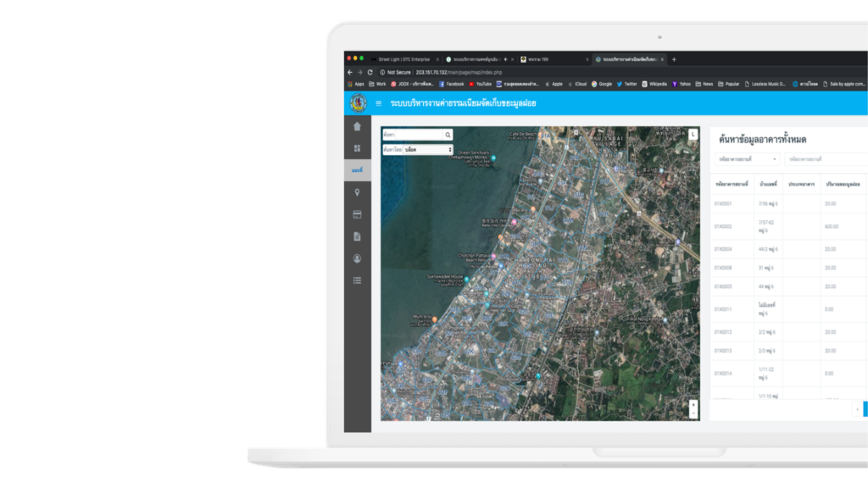Select table row 01X0001
The width and height of the screenshot is (868, 488).
click(x=789, y=203)
